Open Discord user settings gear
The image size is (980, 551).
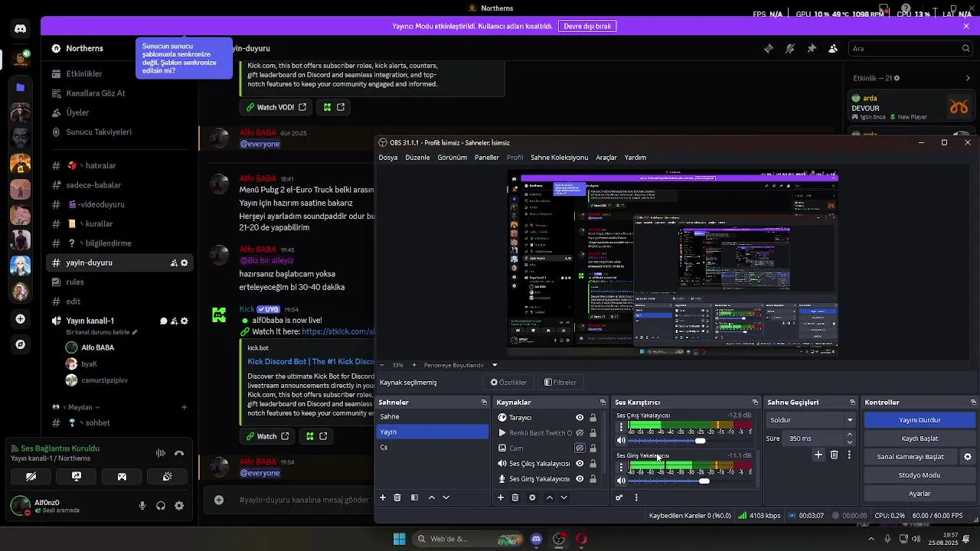pos(179,506)
